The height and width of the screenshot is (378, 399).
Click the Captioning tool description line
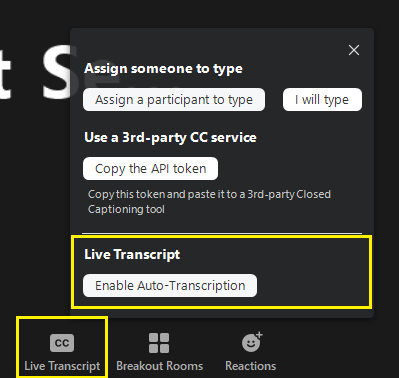(x=126, y=210)
